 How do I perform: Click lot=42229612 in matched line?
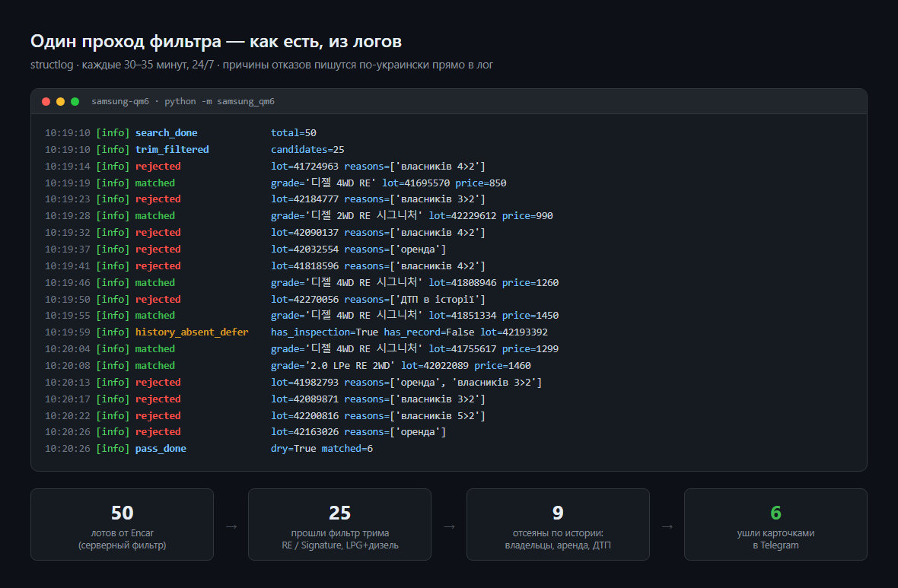(462, 216)
